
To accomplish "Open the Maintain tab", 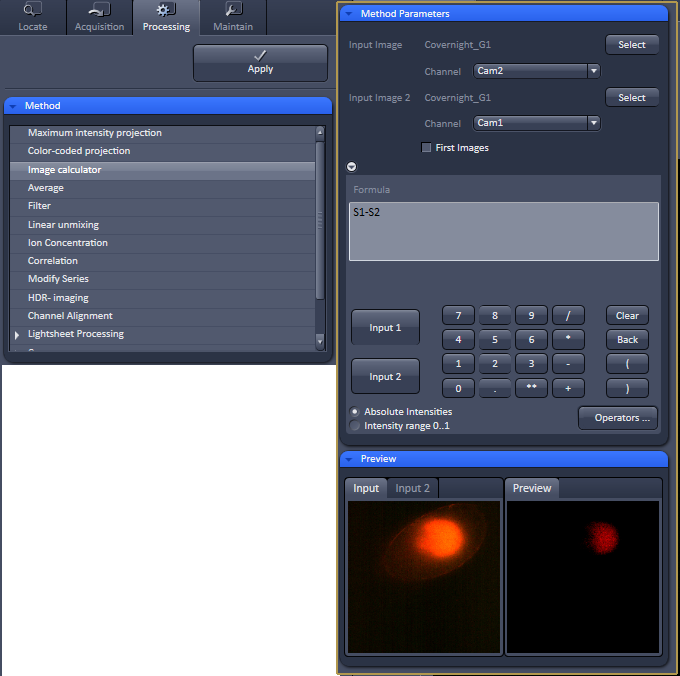I will click(232, 17).
